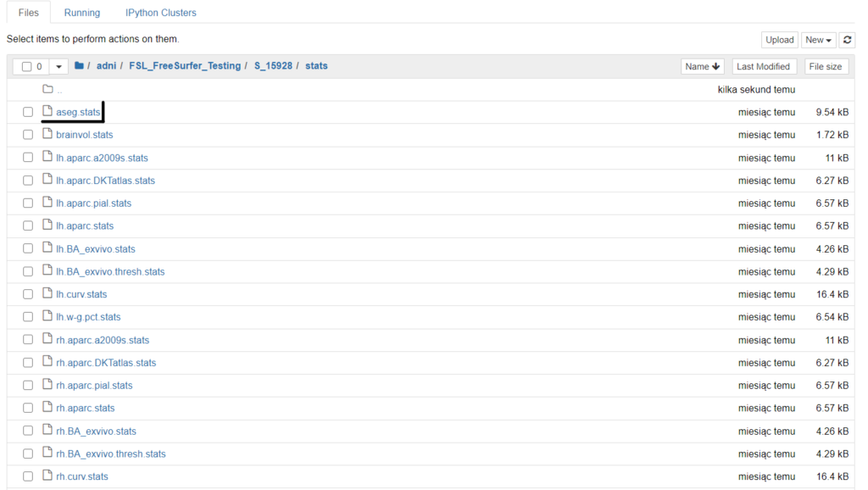Sort files by Last Modified
This screenshot has width=868, height=490.
click(x=763, y=66)
